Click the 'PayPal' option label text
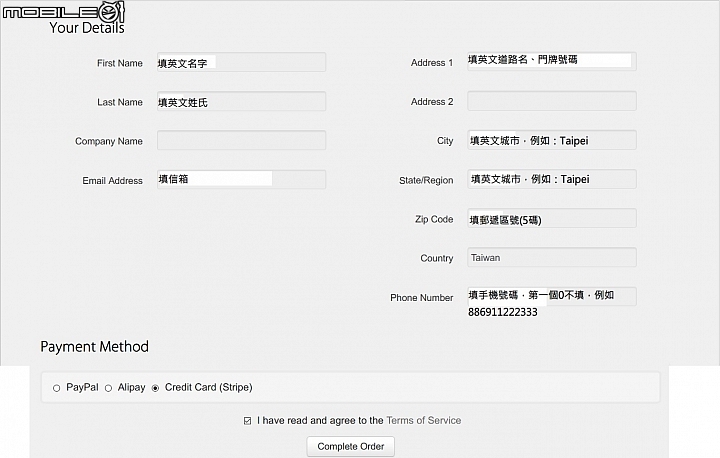 pyautogui.click(x=82, y=387)
